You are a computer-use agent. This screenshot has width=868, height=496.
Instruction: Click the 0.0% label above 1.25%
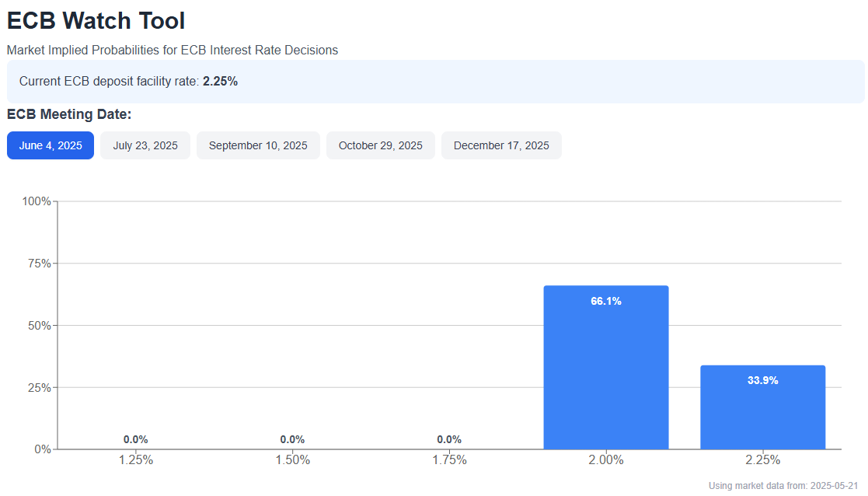(x=136, y=439)
